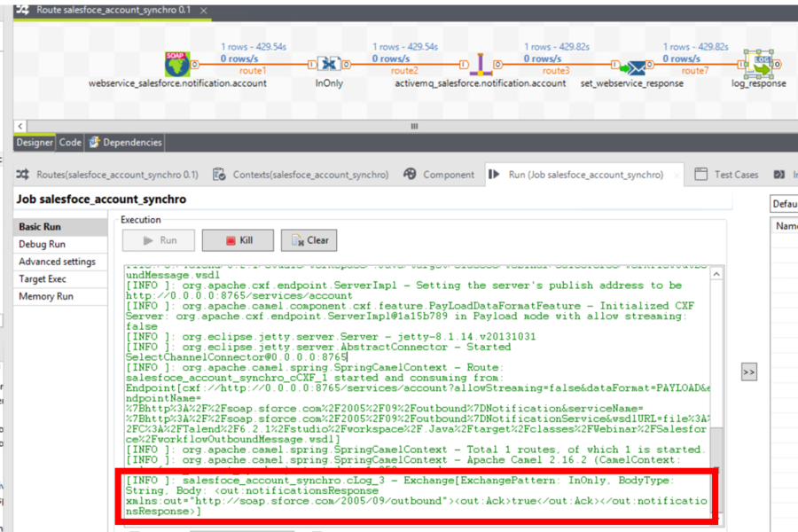Close the Route salesfoce_account_synchro 0.1 editor tab

pos(204,10)
